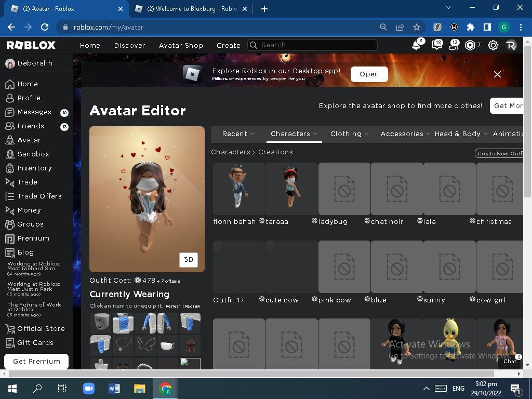
Task: Unequip the butterfly wings accessory
Action: [145, 344]
